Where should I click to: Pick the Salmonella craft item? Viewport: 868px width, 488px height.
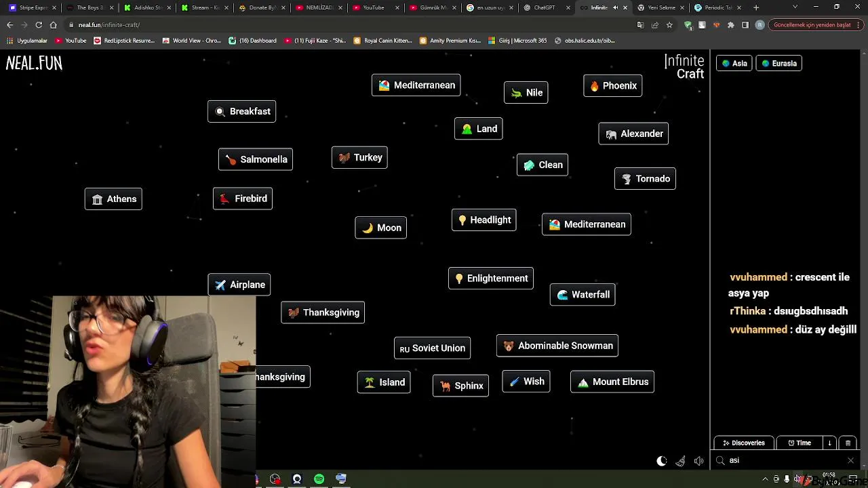[x=256, y=159]
